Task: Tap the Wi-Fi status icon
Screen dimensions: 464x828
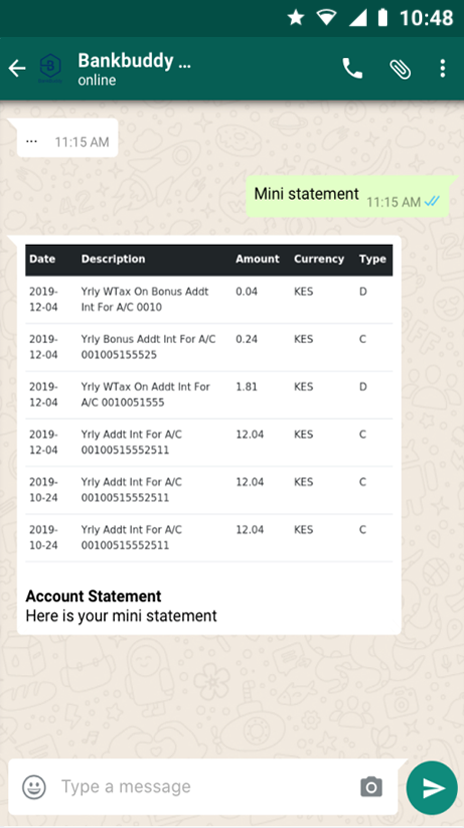Action: coord(327,18)
